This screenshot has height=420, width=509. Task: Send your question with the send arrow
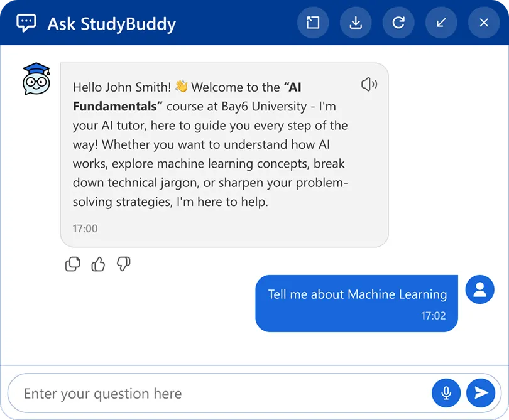481,393
